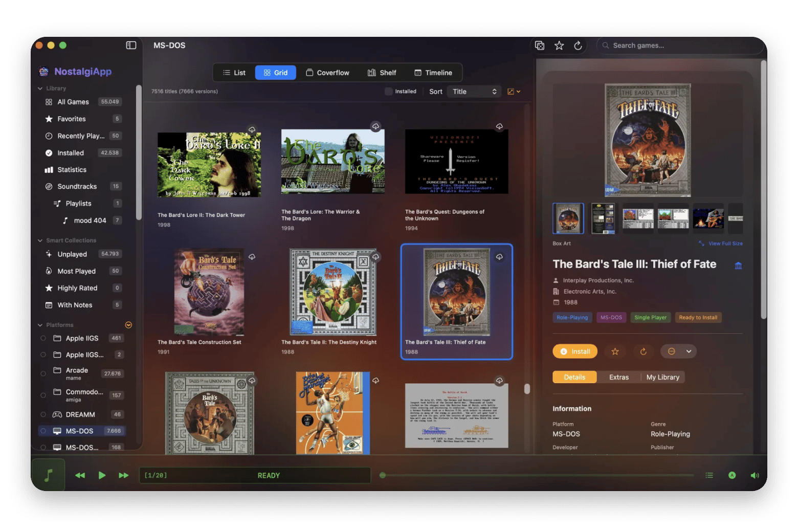Click the purple MS-DOS tag
Image resolution: width=798 pixels, height=532 pixels.
click(611, 318)
